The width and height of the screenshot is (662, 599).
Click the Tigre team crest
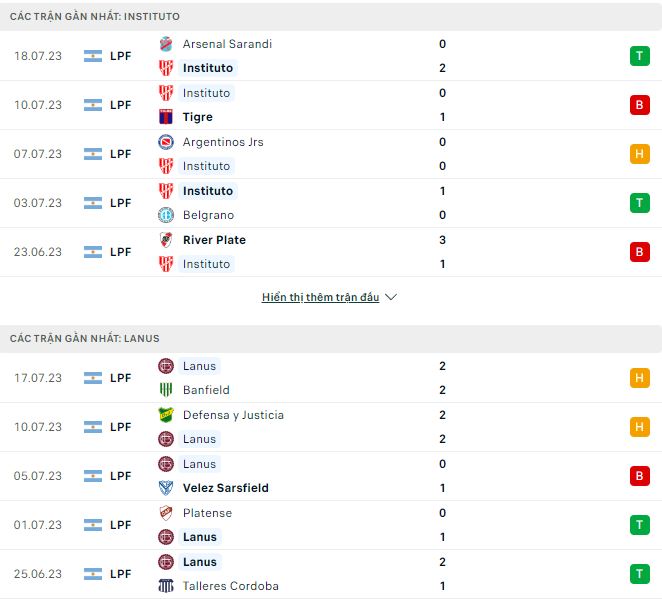click(x=166, y=117)
